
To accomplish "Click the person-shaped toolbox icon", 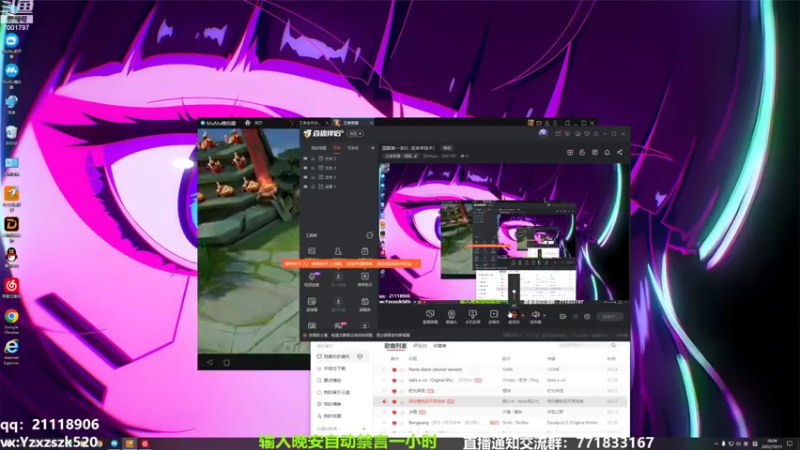I will point(338,251).
